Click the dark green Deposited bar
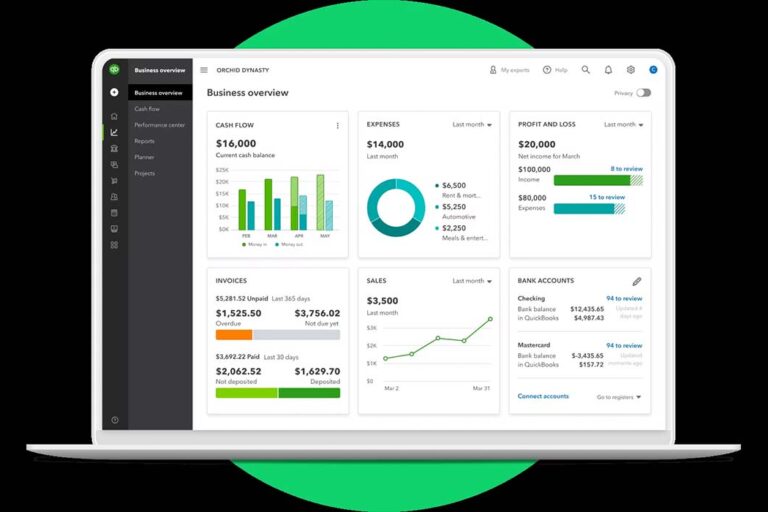768x512 pixels. [309, 393]
